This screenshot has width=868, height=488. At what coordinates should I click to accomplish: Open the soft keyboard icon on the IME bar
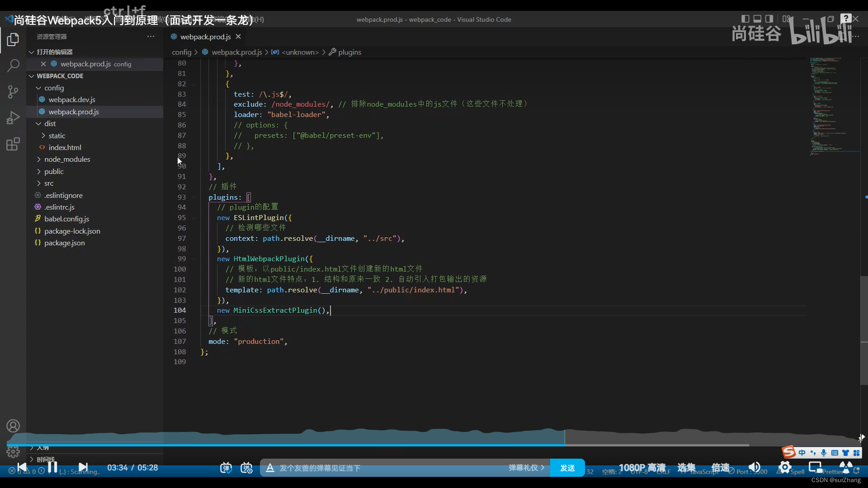pyautogui.click(x=835, y=453)
